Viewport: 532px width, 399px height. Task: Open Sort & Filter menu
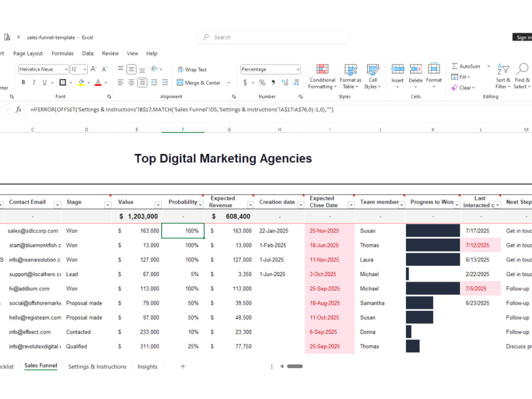pos(503,76)
